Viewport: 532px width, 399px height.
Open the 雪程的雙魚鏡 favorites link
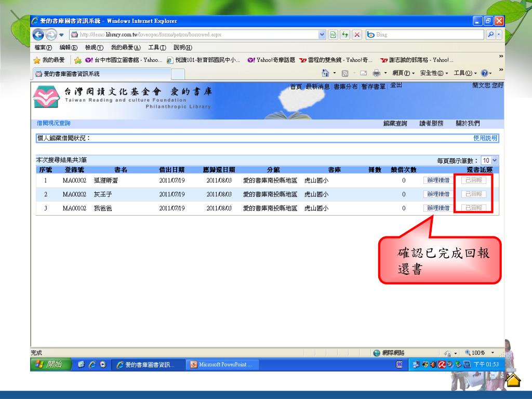(336, 60)
